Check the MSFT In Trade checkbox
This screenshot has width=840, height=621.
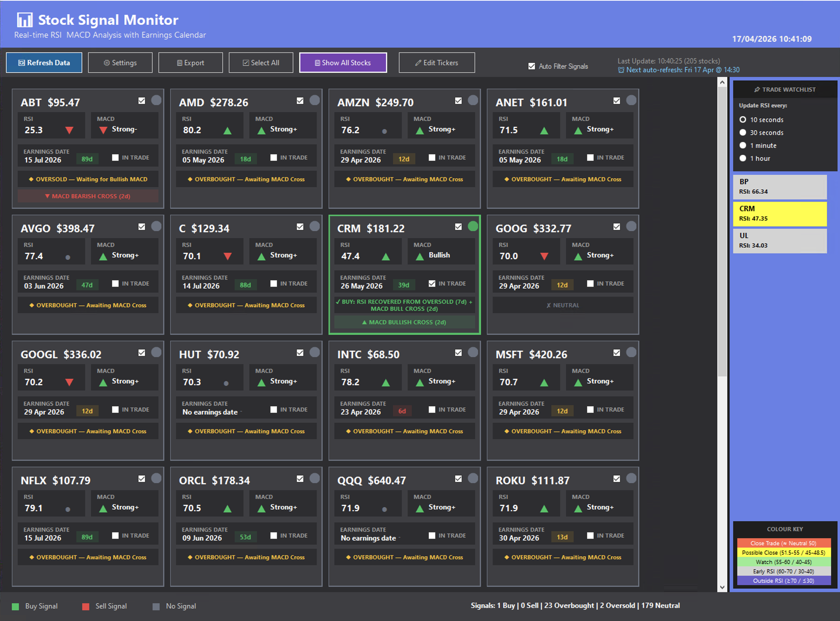coord(590,409)
